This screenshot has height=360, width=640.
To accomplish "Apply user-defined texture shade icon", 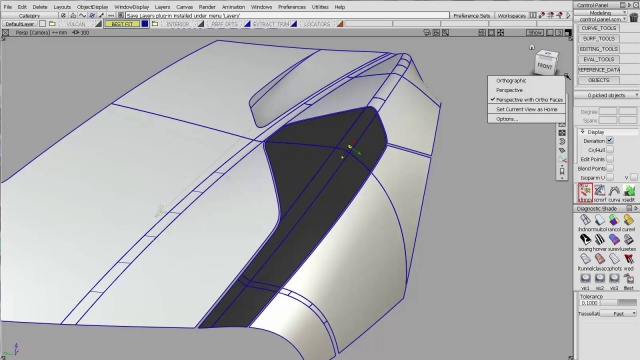I will click(629, 240).
